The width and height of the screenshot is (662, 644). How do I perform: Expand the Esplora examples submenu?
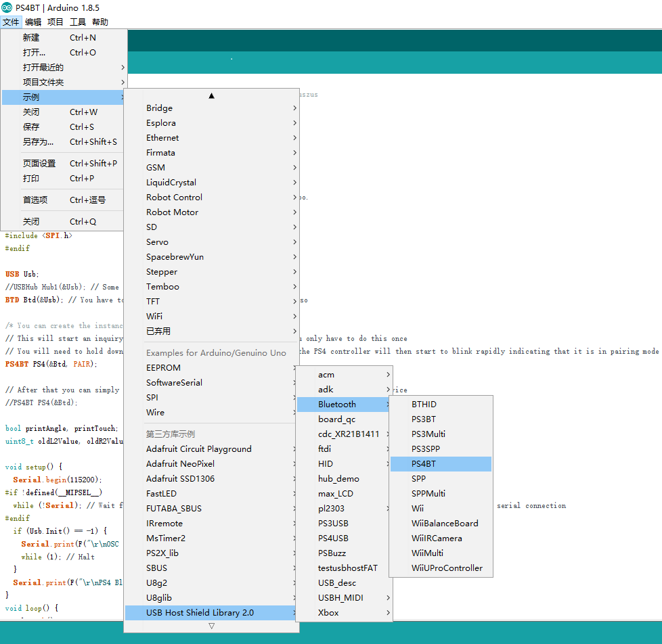point(211,123)
